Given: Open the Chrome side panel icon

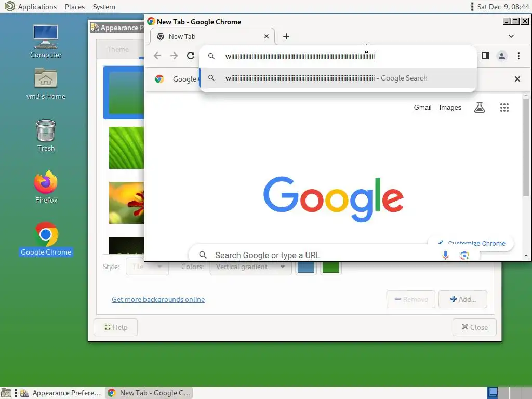Looking at the screenshot, I should click(x=485, y=56).
